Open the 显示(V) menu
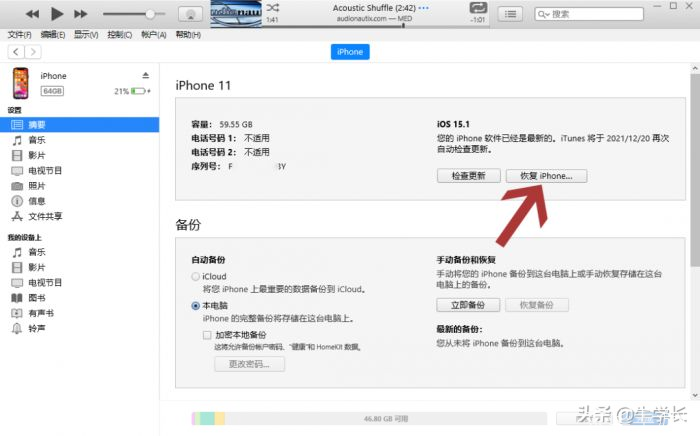 point(86,35)
